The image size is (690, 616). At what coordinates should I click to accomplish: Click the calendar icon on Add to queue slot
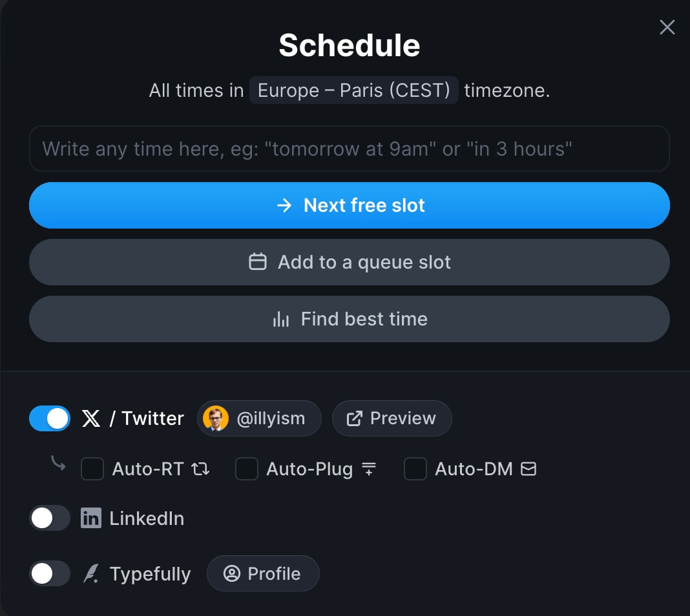pyautogui.click(x=258, y=262)
